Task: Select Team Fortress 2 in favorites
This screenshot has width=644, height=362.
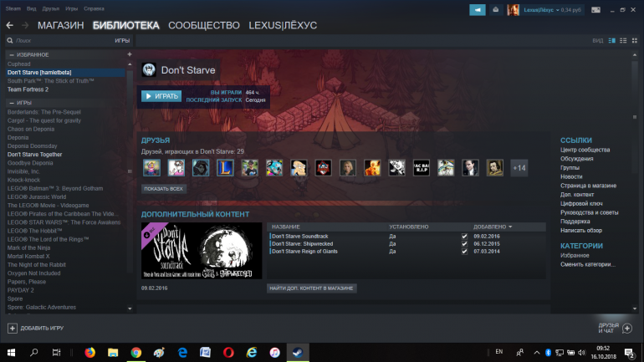Action: 28,89
